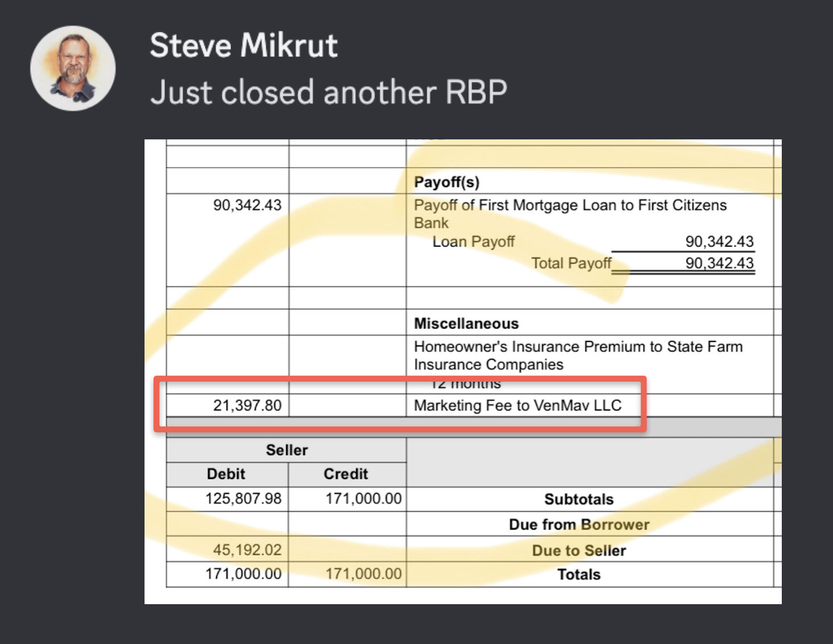Click the 'Marketing Fee to VenMav LLC' line
833x644 pixels.
coord(517,405)
